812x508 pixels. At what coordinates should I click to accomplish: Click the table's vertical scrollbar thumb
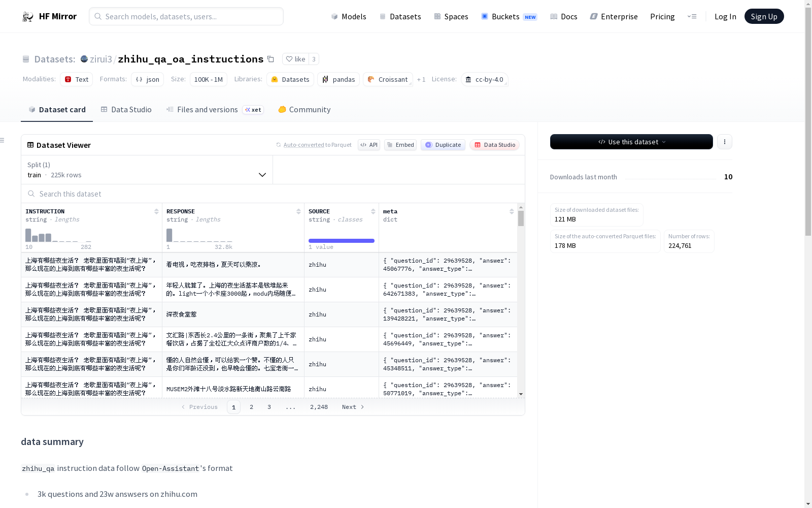(521, 218)
